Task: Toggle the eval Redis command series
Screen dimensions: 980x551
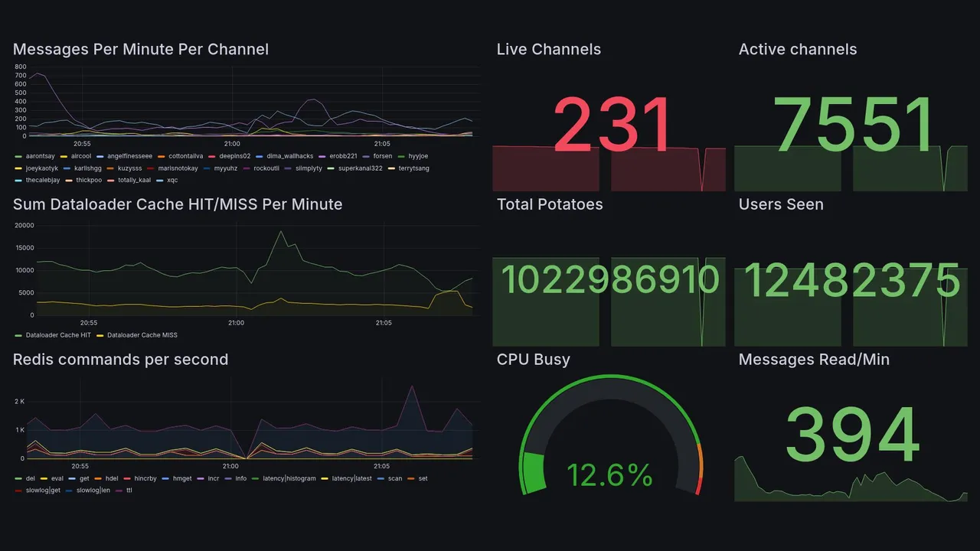Action: (52, 478)
